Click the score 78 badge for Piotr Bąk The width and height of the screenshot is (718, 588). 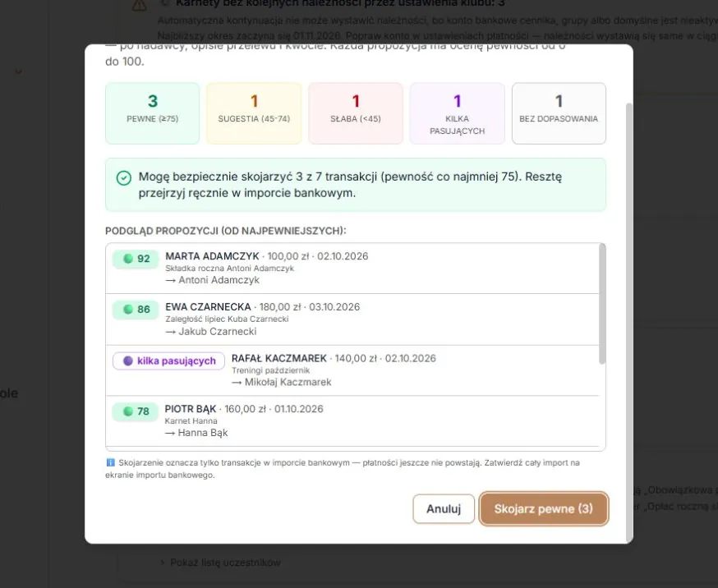coord(136,411)
